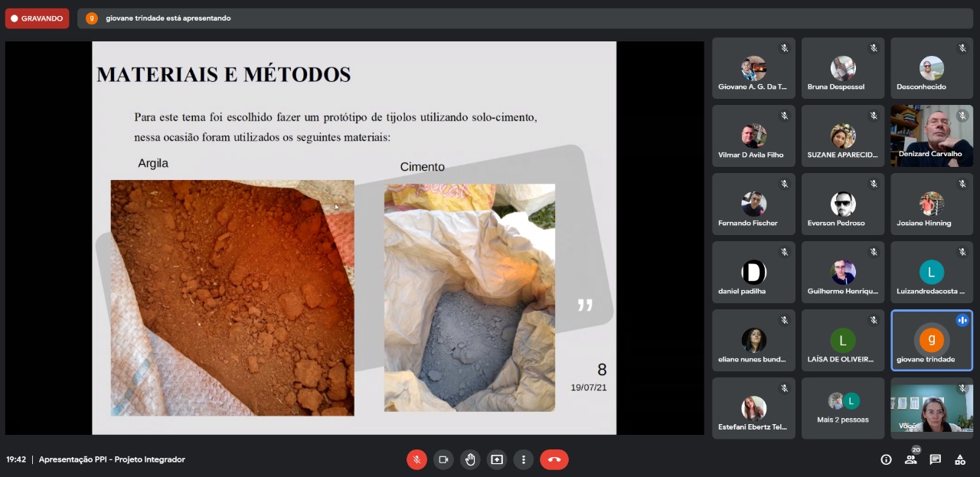Select giovane trindade speaker tile

[931, 340]
